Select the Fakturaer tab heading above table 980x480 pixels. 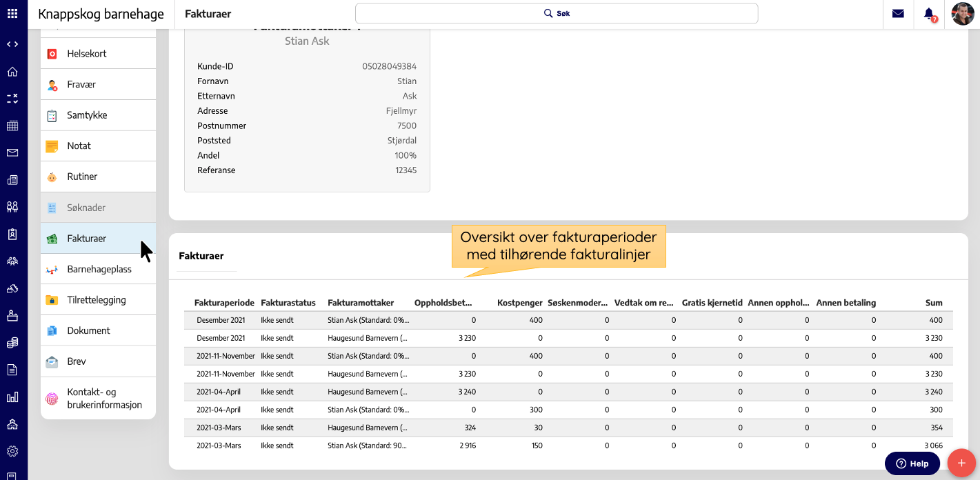(201, 256)
